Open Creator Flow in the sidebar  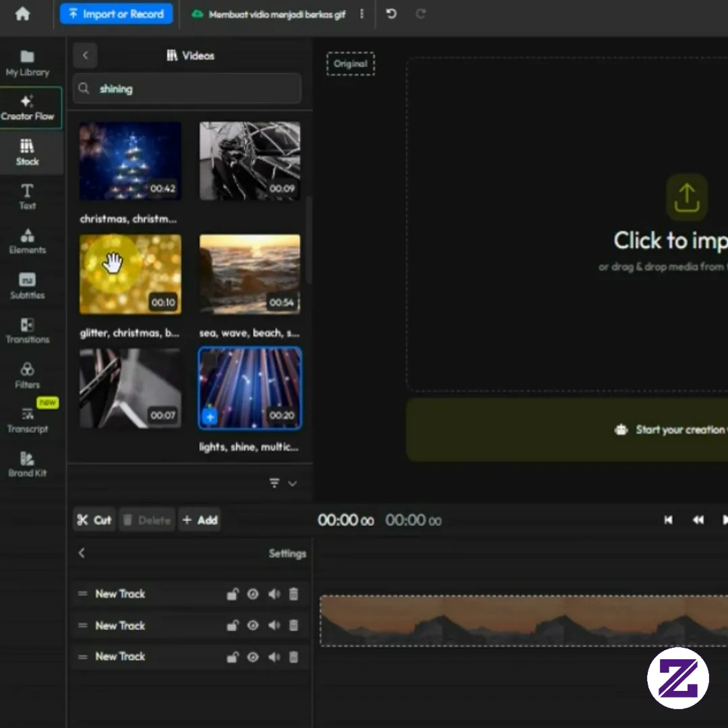[28, 108]
